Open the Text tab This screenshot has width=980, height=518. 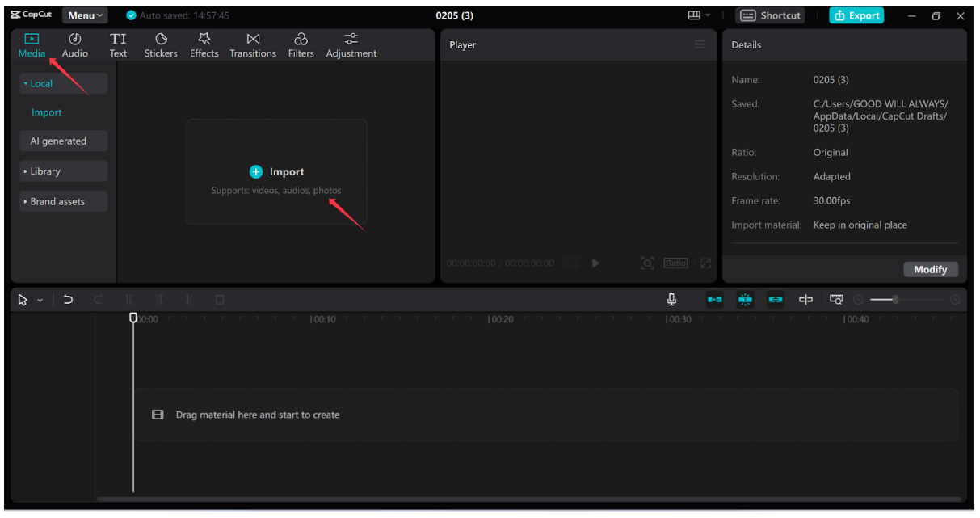(118, 45)
